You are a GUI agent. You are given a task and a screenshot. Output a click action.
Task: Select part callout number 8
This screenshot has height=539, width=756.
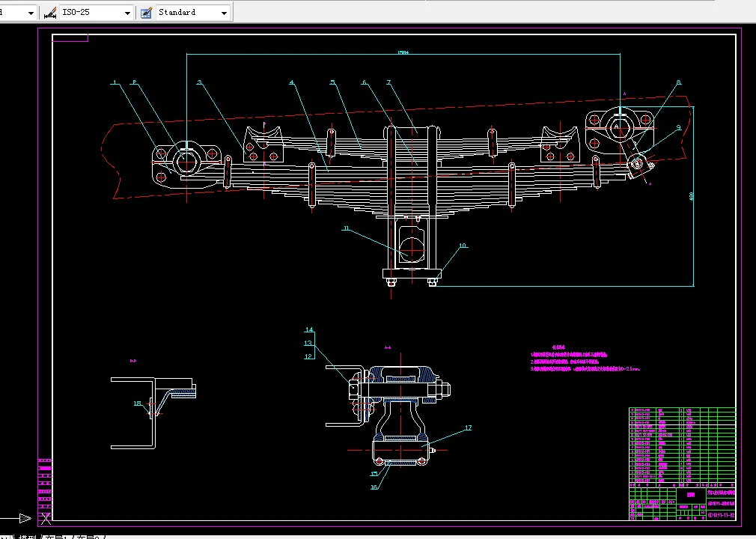point(679,83)
